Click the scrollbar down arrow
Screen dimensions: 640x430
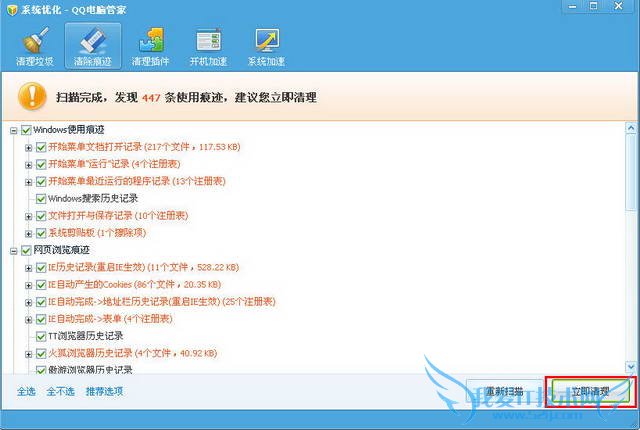(631, 367)
